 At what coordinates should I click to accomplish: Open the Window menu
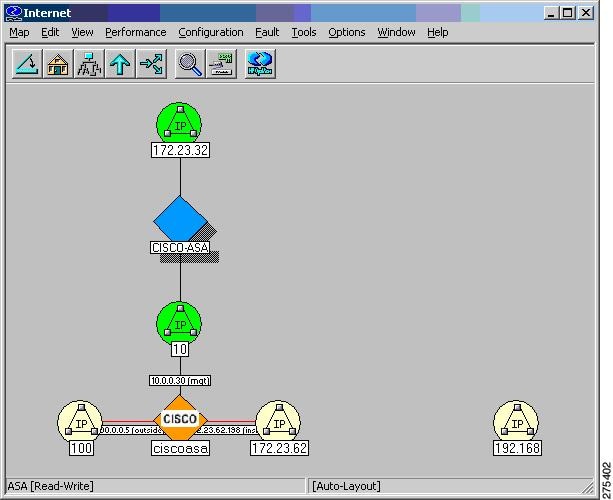click(x=396, y=32)
